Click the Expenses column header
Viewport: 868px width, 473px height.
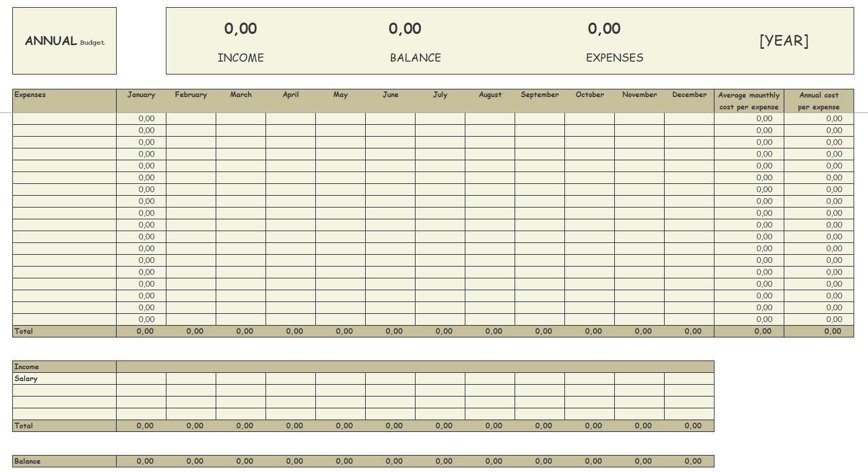pyautogui.click(x=31, y=94)
